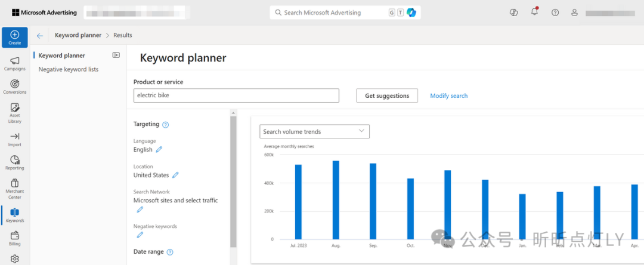
Task: Click the Product or service input field
Action: tap(236, 95)
